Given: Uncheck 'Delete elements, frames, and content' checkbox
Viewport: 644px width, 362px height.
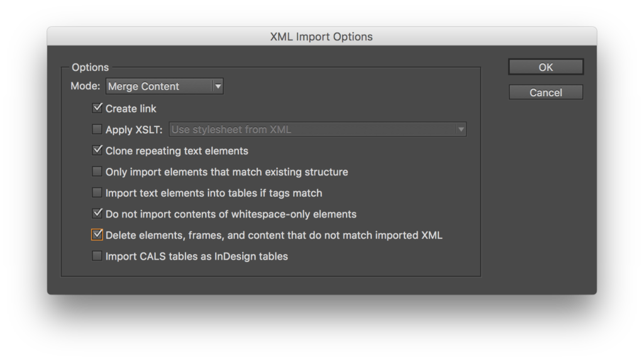Looking at the screenshot, I should [97, 235].
